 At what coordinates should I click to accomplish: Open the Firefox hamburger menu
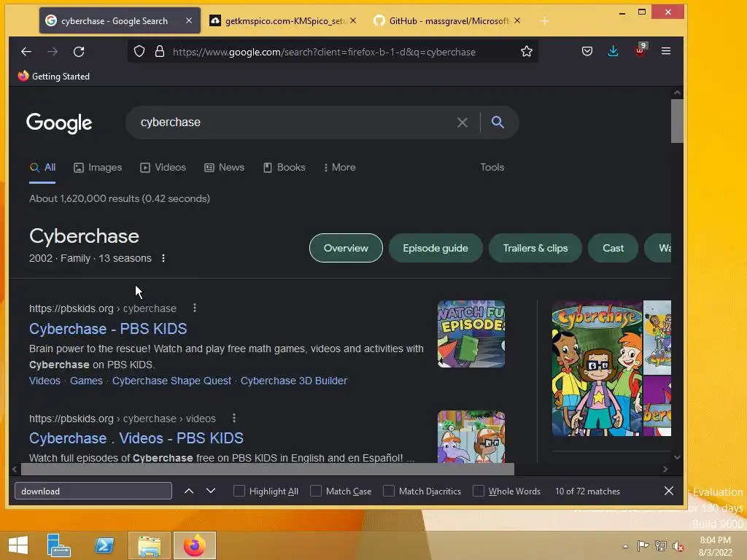[x=666, y=51]
